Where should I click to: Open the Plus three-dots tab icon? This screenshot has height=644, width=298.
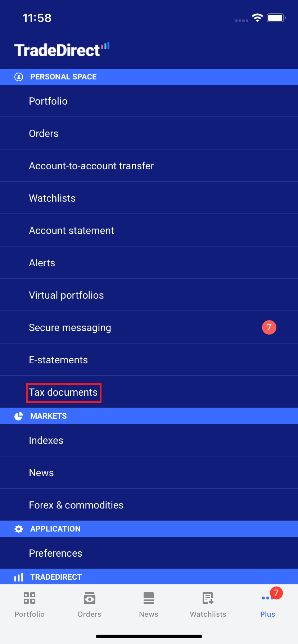(x=267, y=598)
